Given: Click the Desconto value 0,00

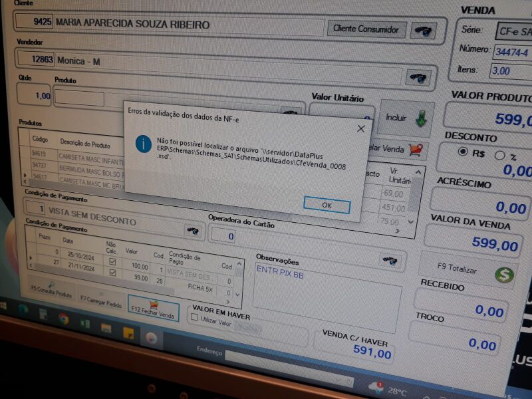Looking at the screenshot, I should pos(517,170).
